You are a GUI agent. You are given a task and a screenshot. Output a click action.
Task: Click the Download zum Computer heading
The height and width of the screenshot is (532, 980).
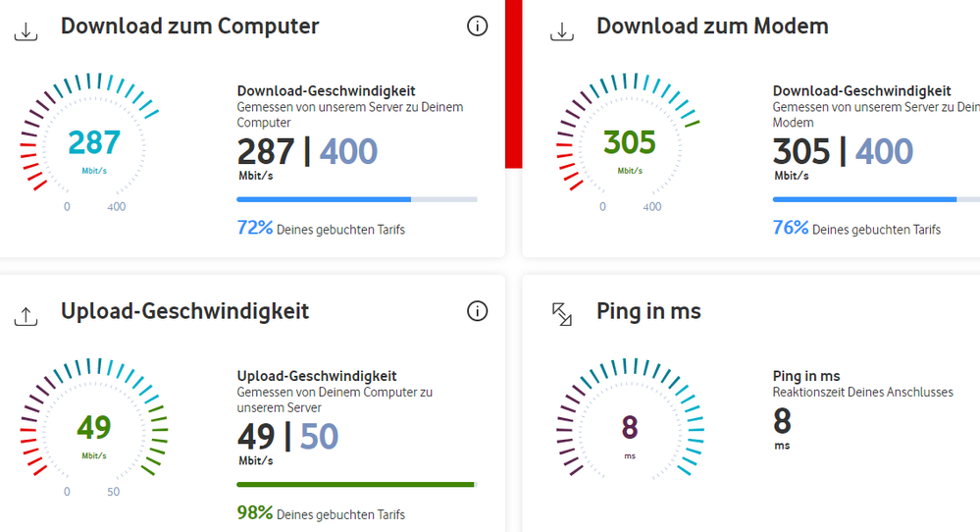(x=189, y=27)
